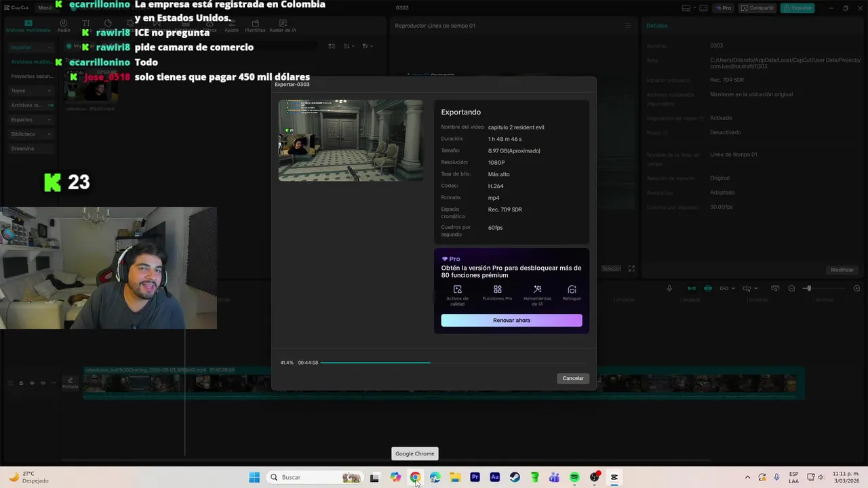This screenshot has height=488, width=868.
Task: Click the size value 8.97 GB
Action: click(x=514, y=150)
